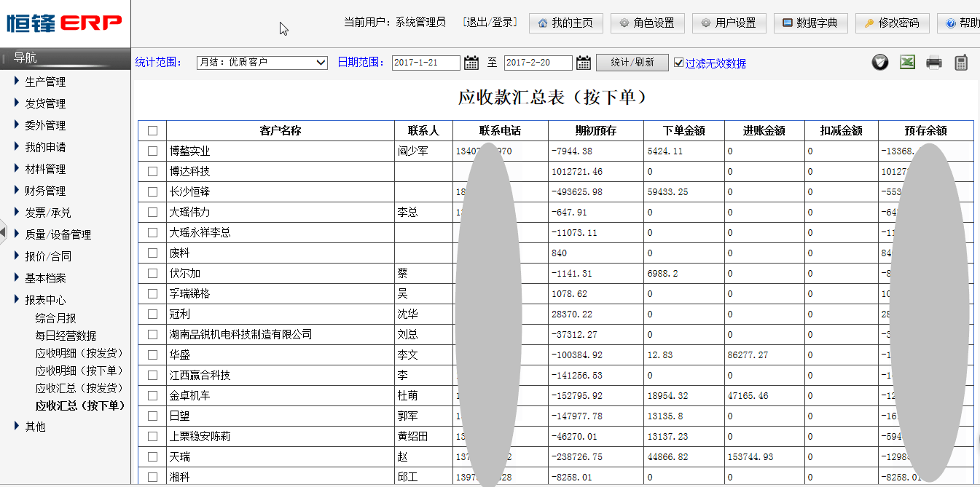Export the report to Excel
This screenshot has width=980, height=487.
(x=907, y=62)
